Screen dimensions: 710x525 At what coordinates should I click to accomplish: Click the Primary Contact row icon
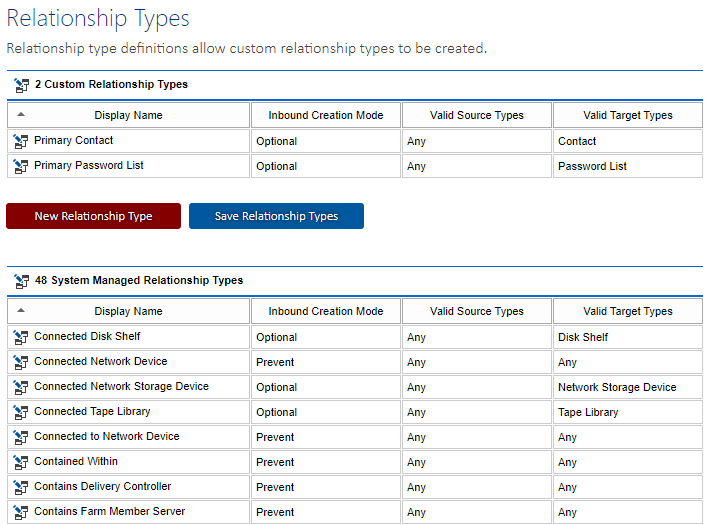pos(21,141)
